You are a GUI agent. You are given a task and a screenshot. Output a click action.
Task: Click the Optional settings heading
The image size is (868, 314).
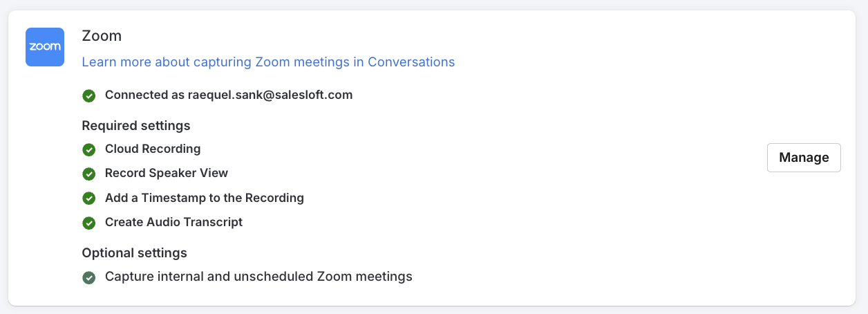(135, 252)
